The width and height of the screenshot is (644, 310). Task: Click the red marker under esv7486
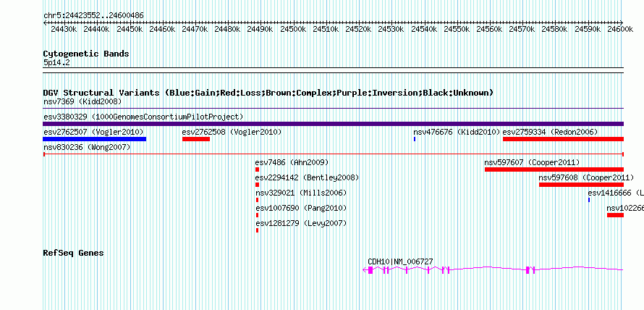coord(257,169)
